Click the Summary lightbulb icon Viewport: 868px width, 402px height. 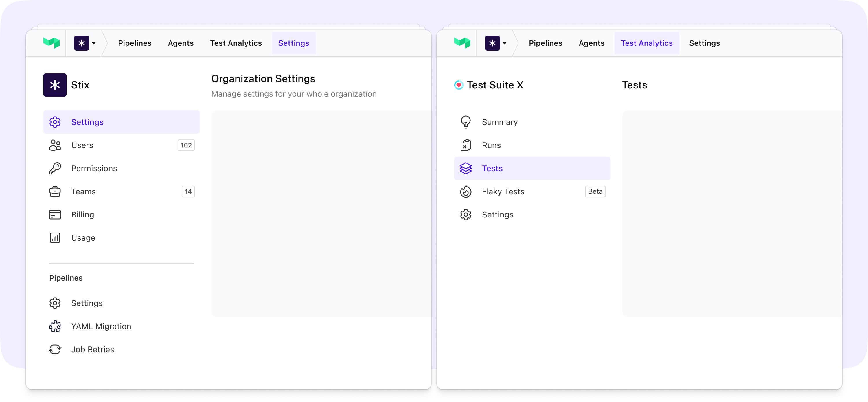click(x=466, y=122)
